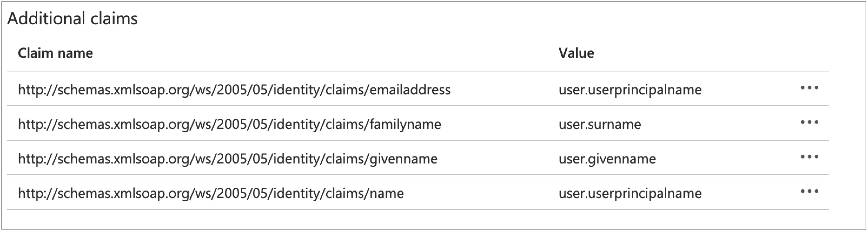Open the emailaddress claim's ellipsis menu
Viewport: 868px width, 232px height.
click(809, 88)
